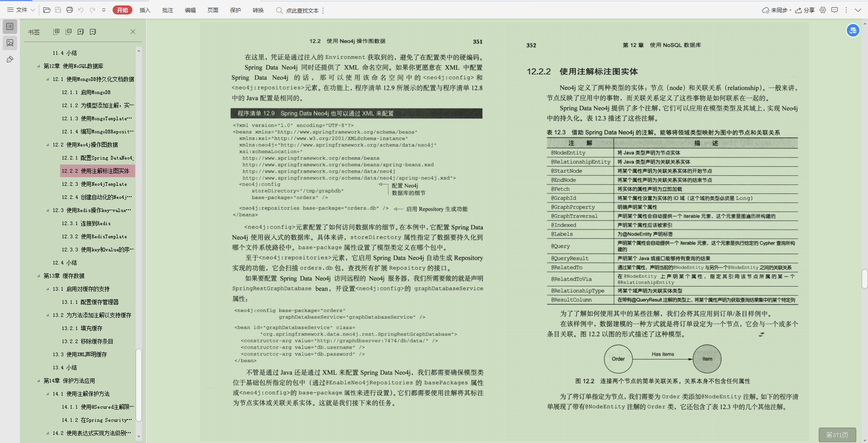The image size is (868, 443).
Task: Open the signature pen tool in left sidebar
Action: coord(10,59)
